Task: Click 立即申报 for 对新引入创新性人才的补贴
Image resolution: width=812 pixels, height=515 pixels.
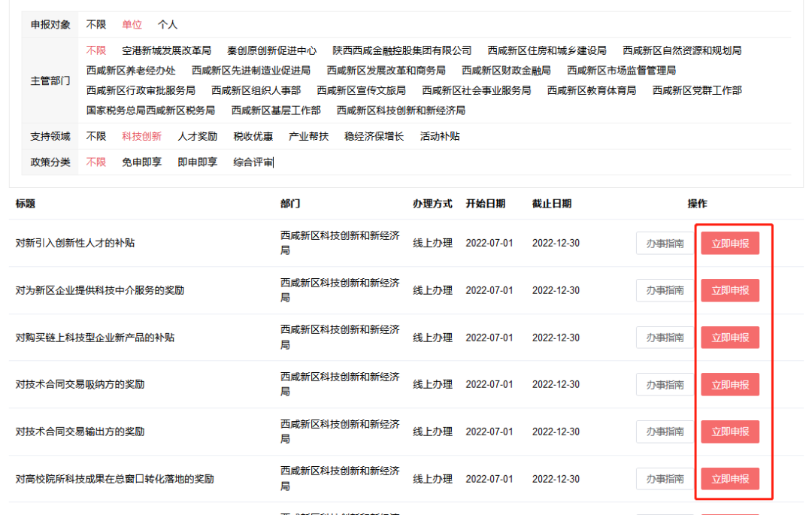Action: (x=729, y=243)
